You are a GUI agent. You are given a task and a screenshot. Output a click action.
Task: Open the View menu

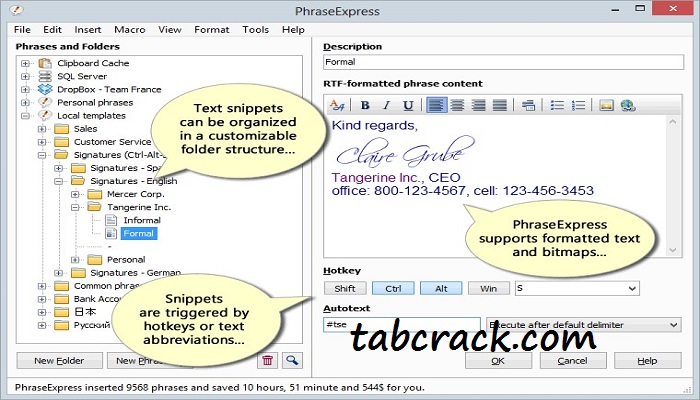click(170, 29)
